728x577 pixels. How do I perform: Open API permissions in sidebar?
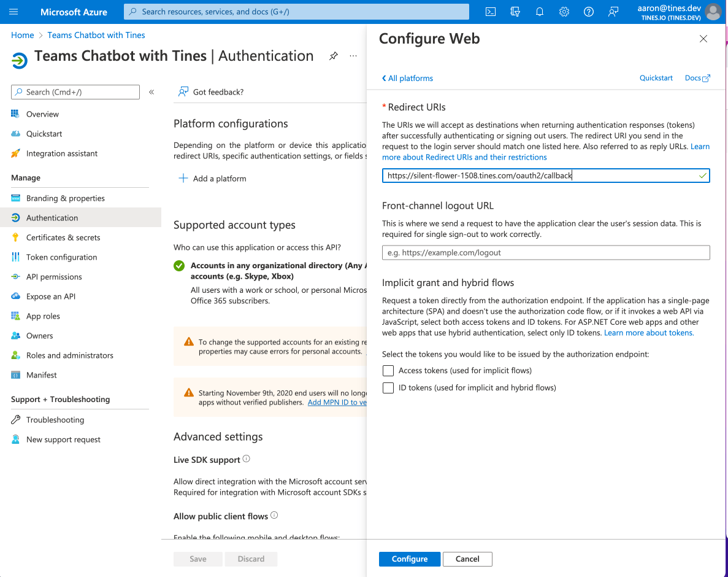[54, 277]
